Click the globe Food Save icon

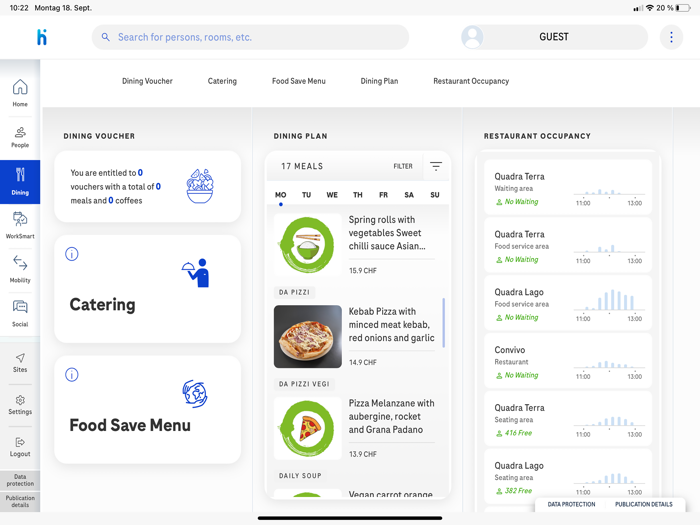[x=195, y=394]
